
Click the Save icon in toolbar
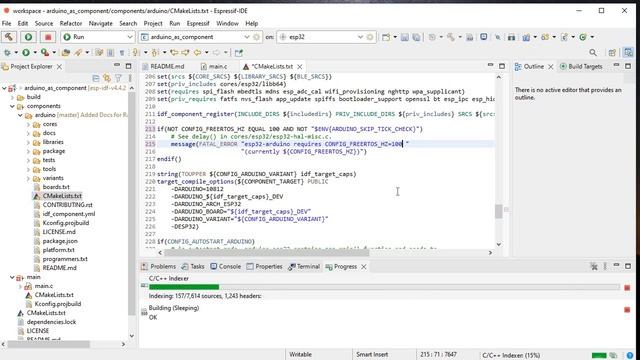[x=404, y=37]
